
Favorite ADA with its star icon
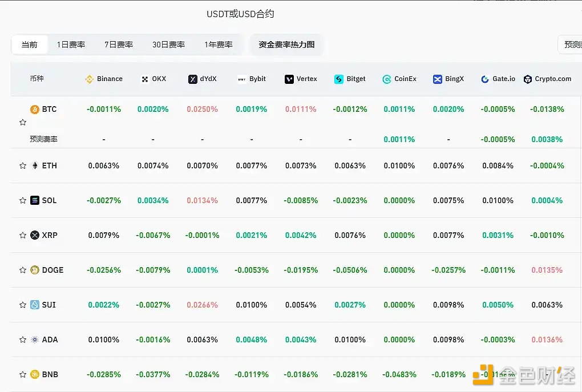point(23,340)
